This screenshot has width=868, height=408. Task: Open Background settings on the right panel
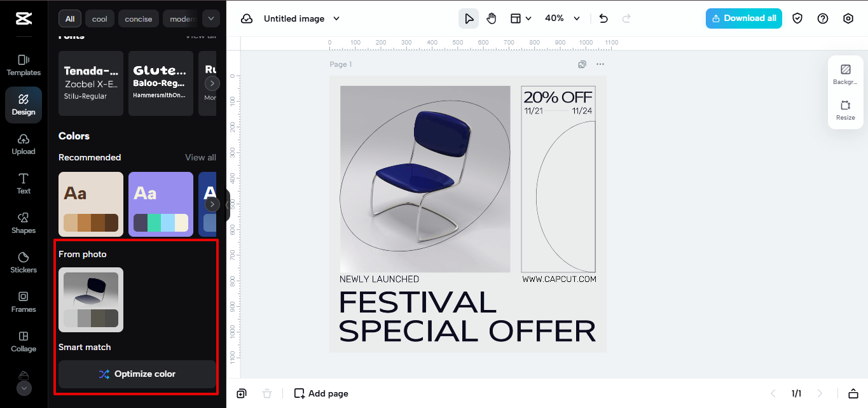(845, 73)
